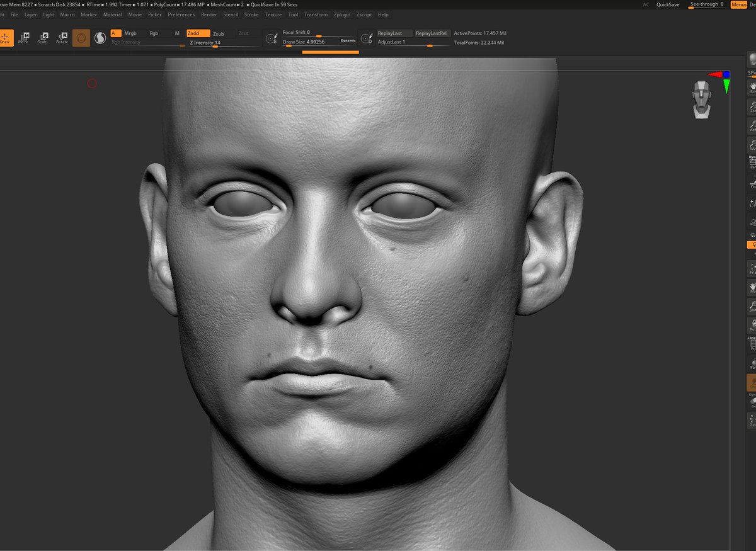
Task: Open the Tool menu
Action: 293,14
